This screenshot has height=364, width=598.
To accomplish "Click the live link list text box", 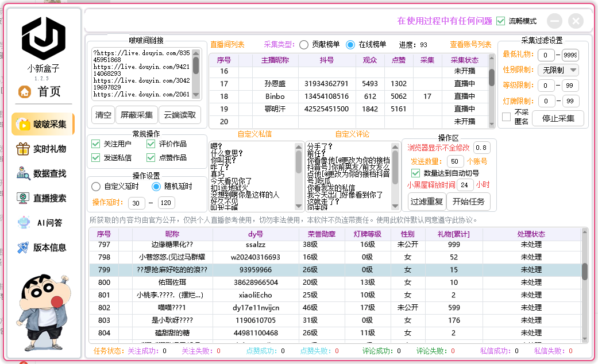I will click(x=142, y=74).
